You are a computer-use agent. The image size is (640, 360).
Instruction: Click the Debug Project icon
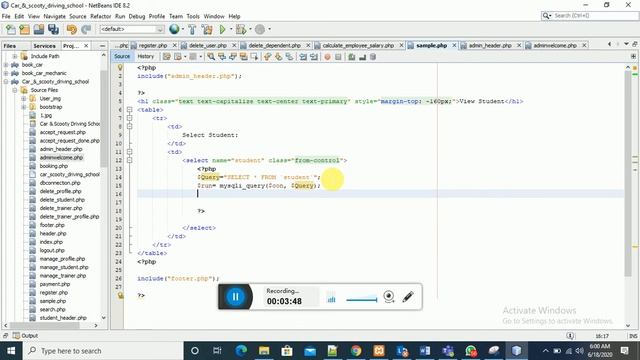[x=241, y=29]
